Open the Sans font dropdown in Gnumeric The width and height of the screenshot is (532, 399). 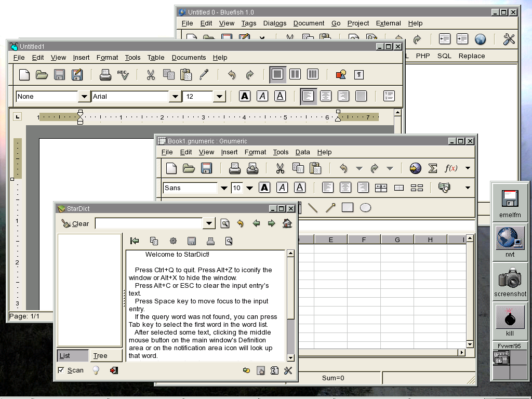(x=224, y=188)
